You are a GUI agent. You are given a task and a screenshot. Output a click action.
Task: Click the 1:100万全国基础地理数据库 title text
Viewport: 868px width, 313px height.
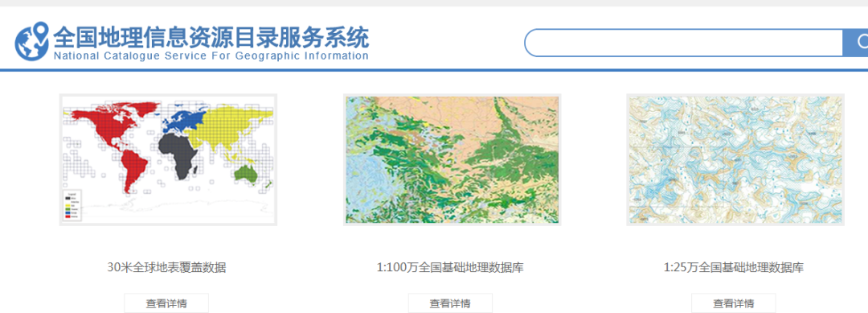pyautogui.click(x=450, y=268)
